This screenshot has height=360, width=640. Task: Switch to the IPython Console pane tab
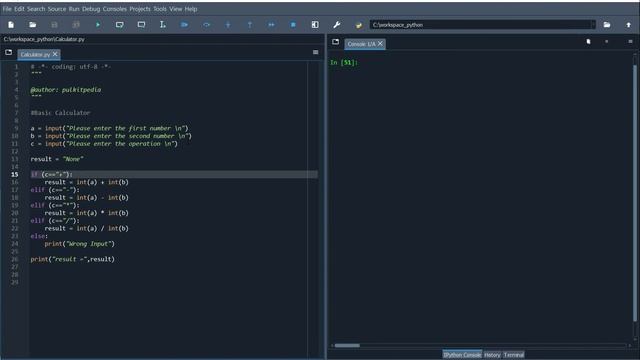coord(462,355)
